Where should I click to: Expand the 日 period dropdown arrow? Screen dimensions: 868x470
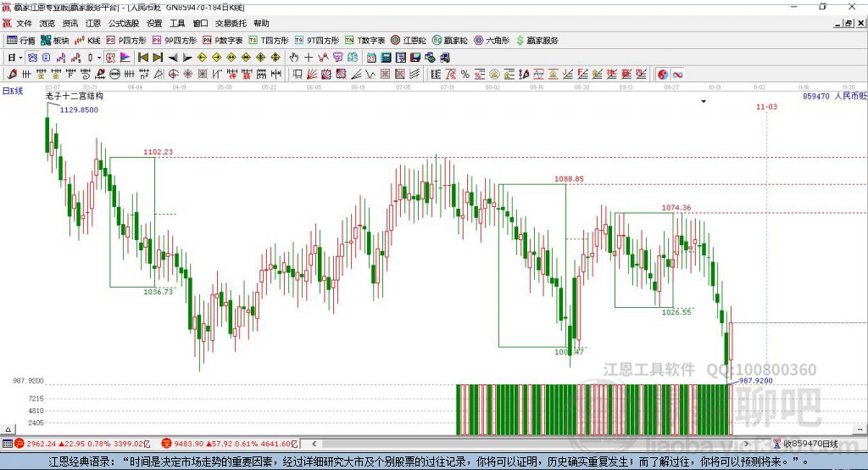tap(20, 58)
